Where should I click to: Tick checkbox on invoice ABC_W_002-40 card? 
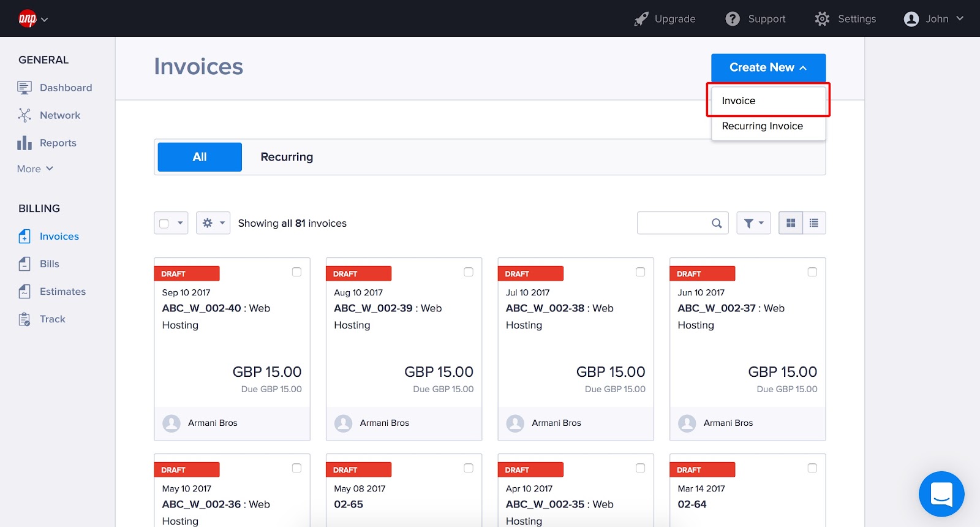click(296, 272)
